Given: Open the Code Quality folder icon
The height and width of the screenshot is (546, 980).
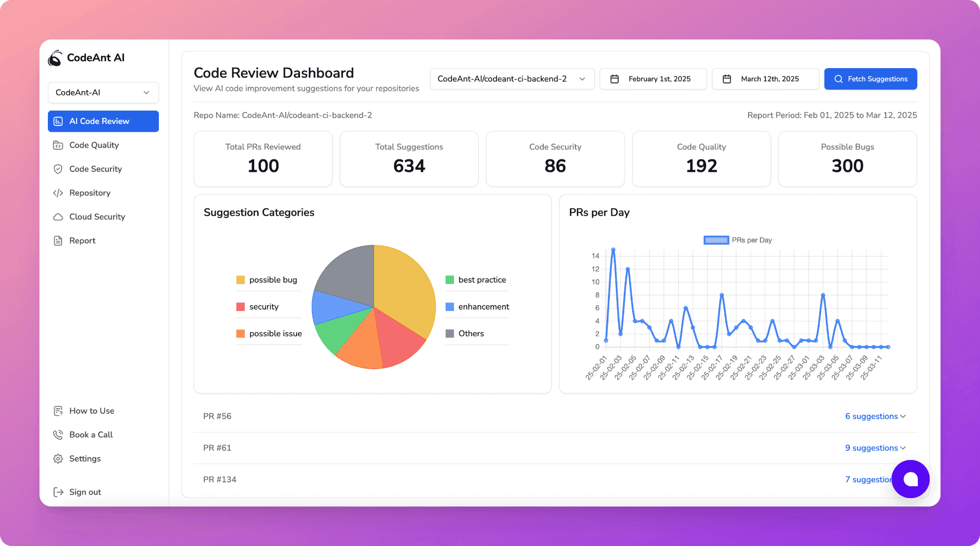Looking at the screenshot, I should point(58,145).
